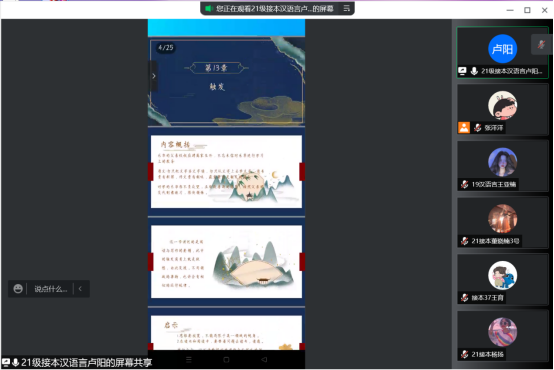Toggle the muted mic button on 卢阳's tile corner
The width and height of the screenshot is (554, 370).
(x=541, y=45)
